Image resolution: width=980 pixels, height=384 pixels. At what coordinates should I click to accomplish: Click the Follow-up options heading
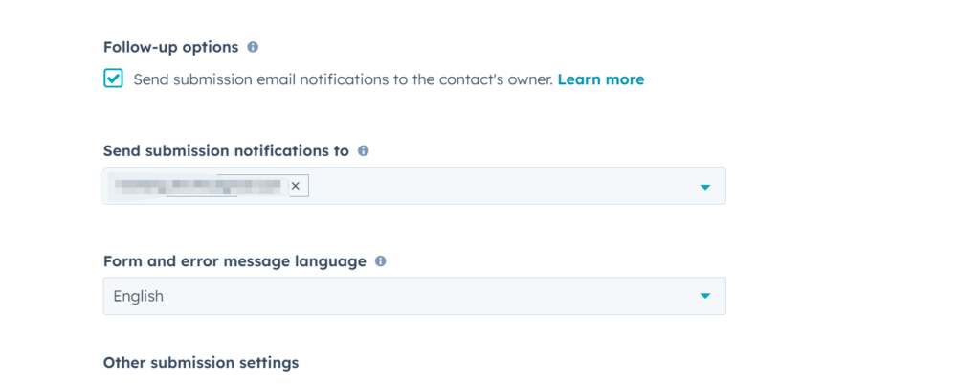[x=171, y=47]
